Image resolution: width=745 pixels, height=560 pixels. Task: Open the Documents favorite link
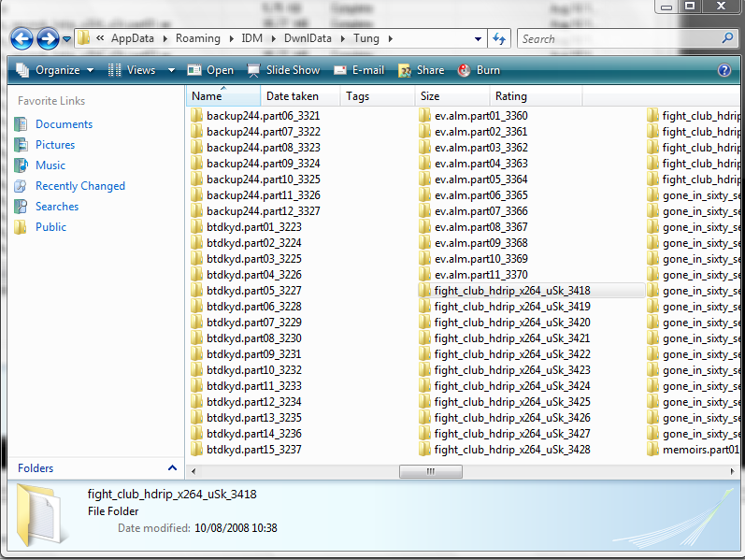[64, 124]
